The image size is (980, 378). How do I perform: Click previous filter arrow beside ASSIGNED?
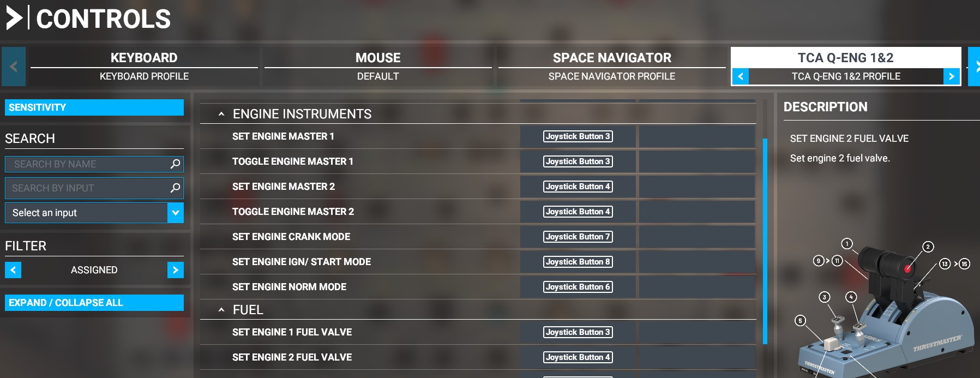pos(13,270)
